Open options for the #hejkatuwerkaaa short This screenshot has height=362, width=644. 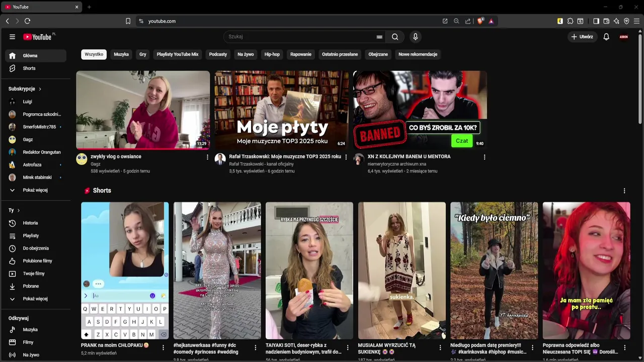click(x=255, y=347)
